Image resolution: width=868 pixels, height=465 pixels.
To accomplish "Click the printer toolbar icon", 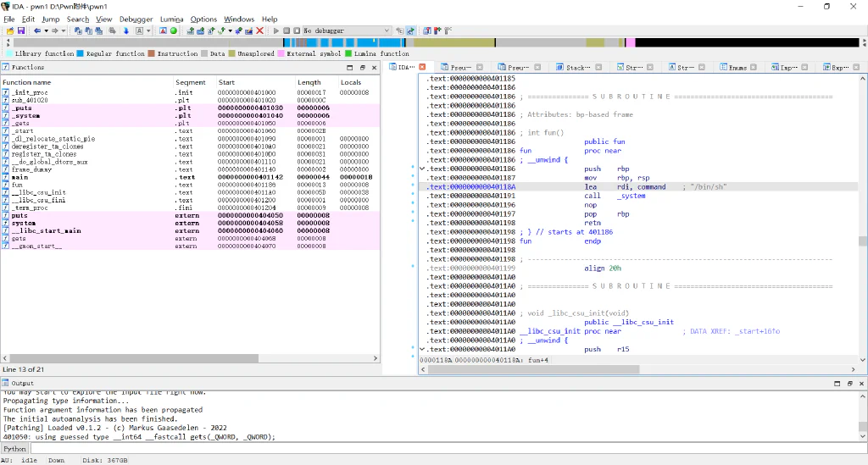I will pos(113,31).
